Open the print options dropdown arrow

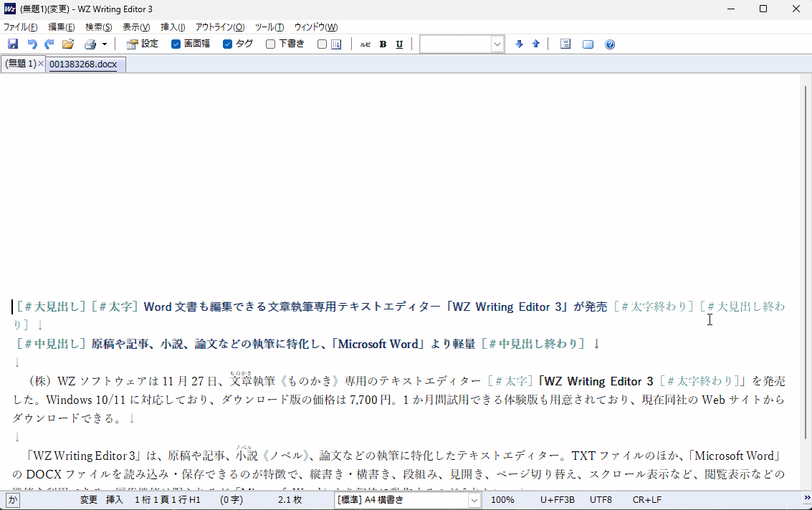103,44
